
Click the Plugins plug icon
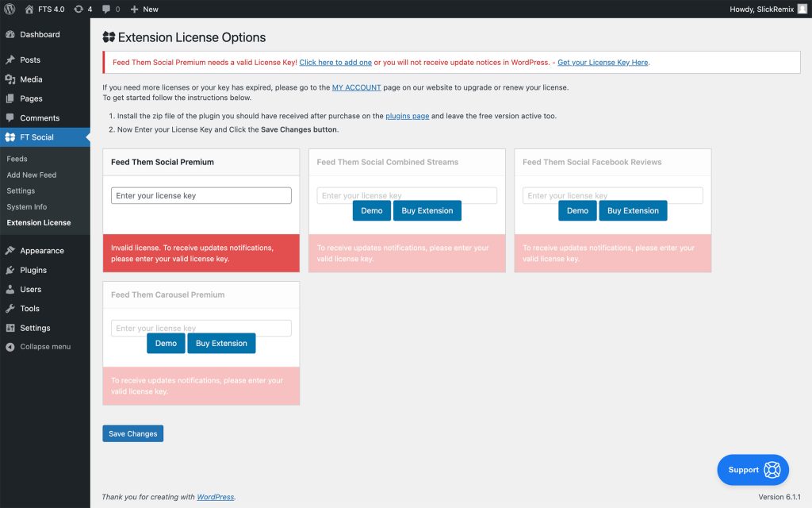point(10,270)
